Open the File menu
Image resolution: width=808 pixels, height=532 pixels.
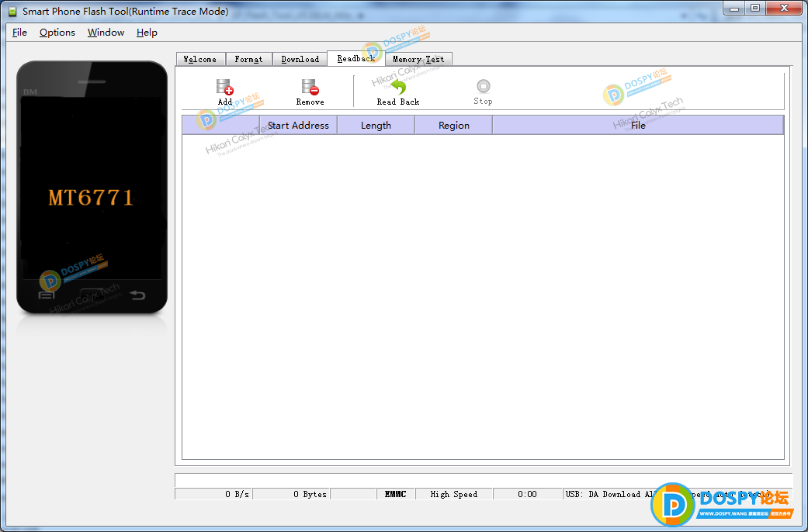tap(19, 33)
